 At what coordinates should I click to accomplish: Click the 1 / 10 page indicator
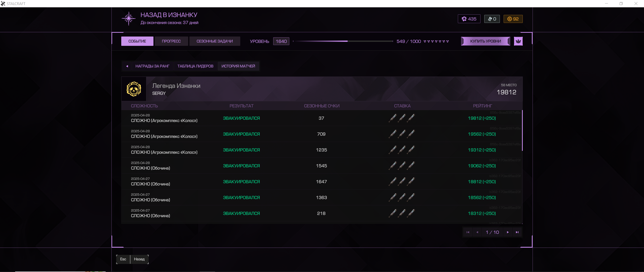(x=492, y=232)
